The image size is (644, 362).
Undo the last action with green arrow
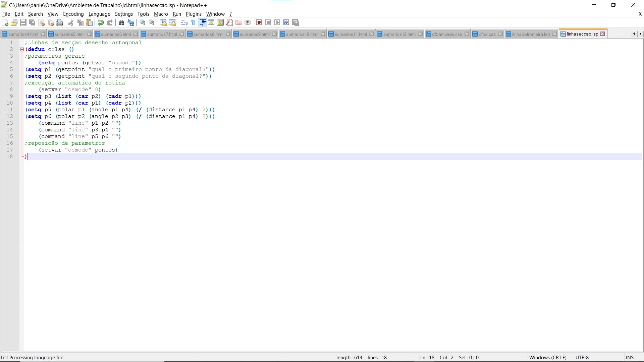[101, 22]
